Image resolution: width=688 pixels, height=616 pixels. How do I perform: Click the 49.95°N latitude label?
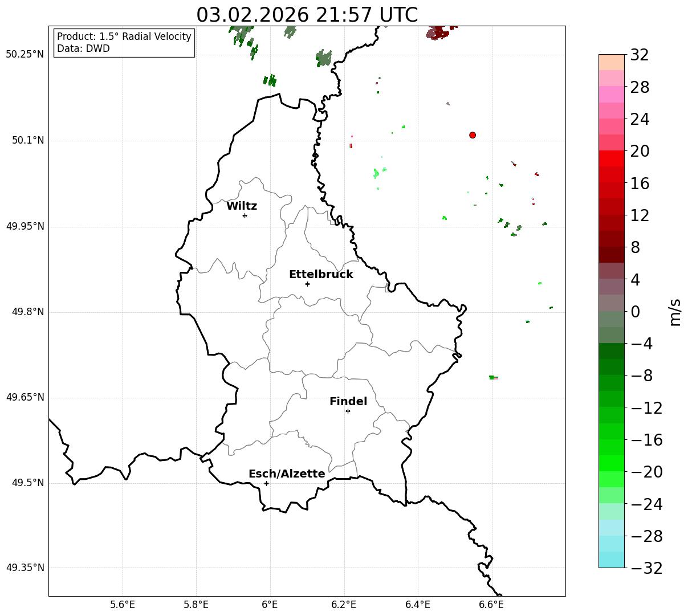25,226
